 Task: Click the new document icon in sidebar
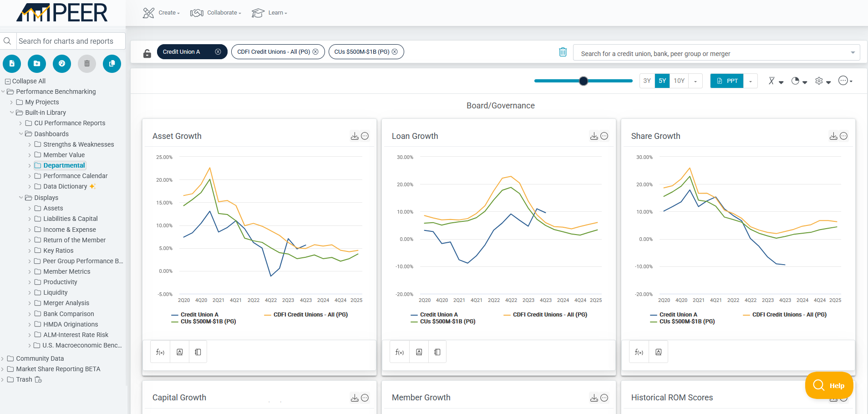12,64
